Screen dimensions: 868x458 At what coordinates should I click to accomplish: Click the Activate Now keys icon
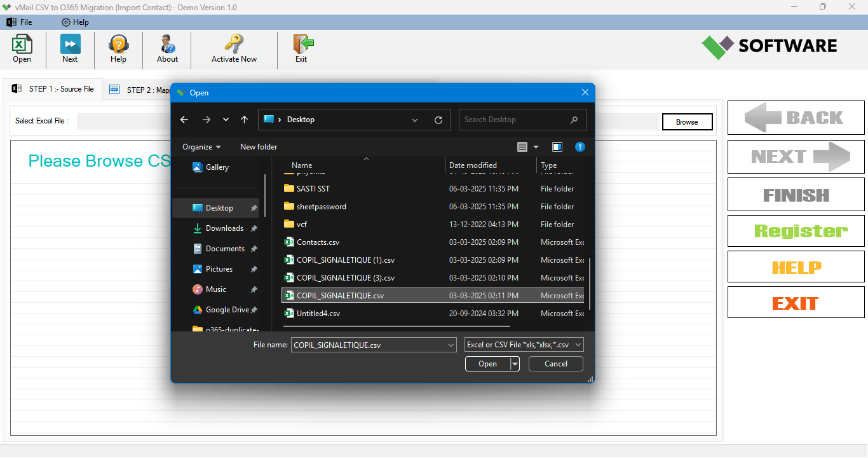pos(234,49)
